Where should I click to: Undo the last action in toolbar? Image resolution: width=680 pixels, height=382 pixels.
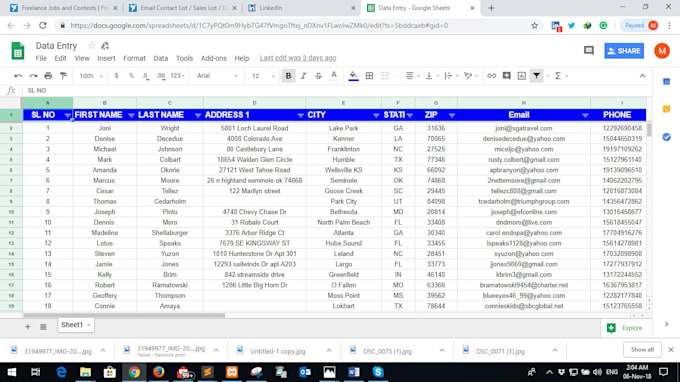(x=18, y=76)
